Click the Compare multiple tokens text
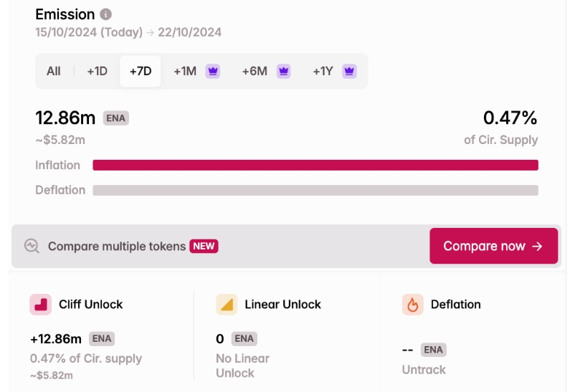Screen dimensions: 575x392 pyautogui.click(x=117, y=247)
